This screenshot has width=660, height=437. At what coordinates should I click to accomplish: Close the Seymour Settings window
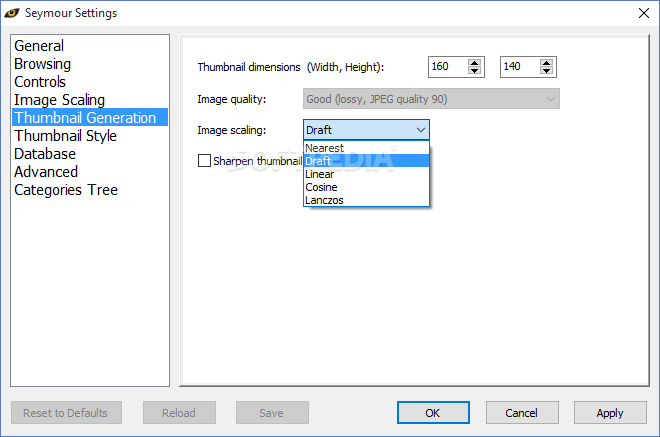tap(644, 13)
